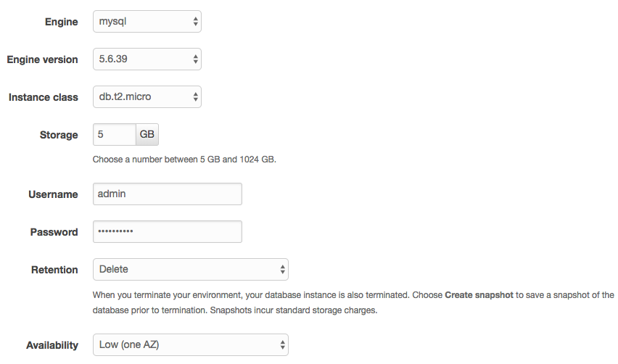Click the Storage field label
Viewport: 618px width, 364px height.
59,135
